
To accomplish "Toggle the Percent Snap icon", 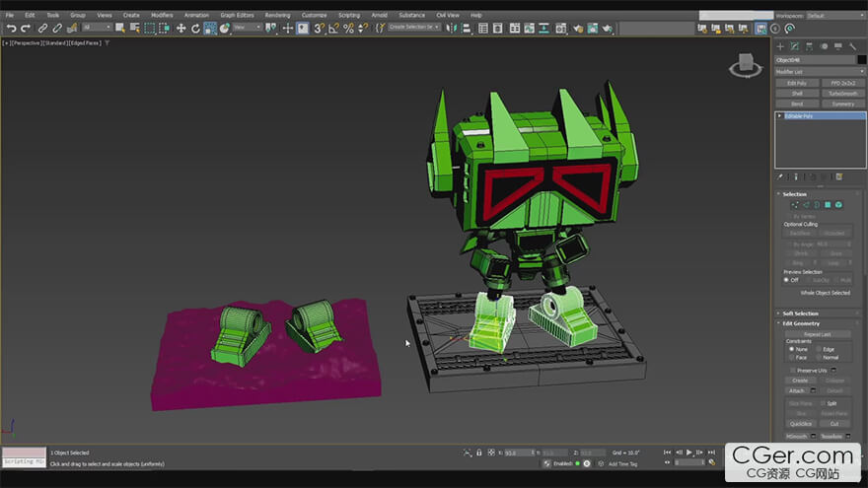I will [349, 28].
